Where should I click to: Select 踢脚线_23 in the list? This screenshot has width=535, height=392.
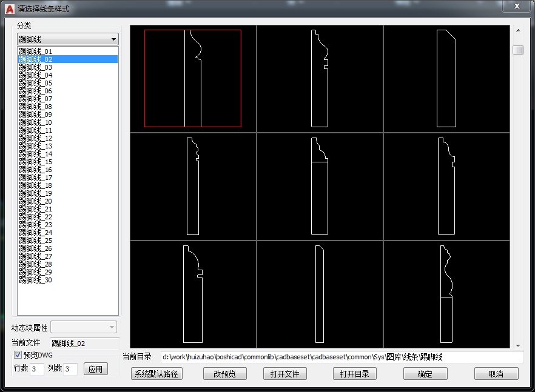pyautogui.click(x=67, y=225)
